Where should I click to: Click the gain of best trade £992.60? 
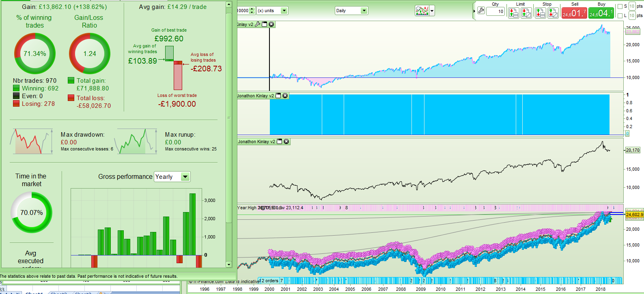[x=169, y=39]
